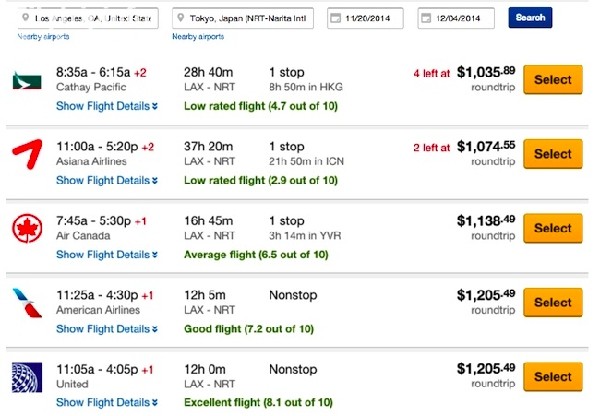Click the Los Angeles origin input field
600x416 pixels.
(x=88, y=18)
